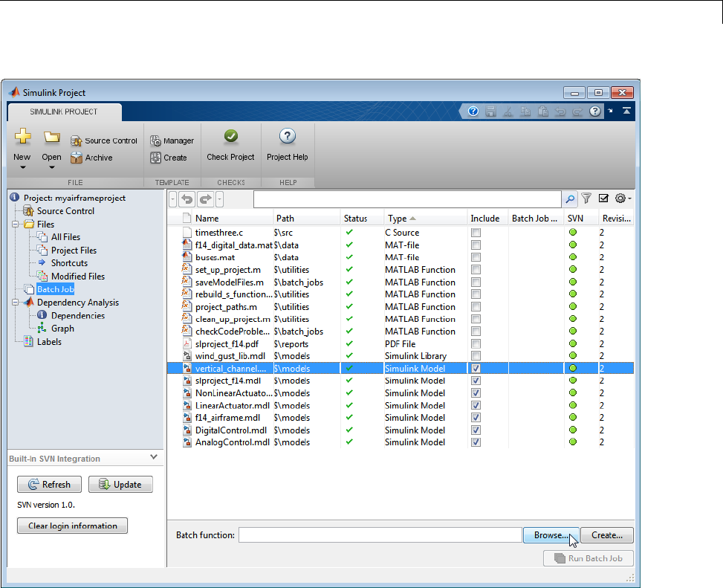Uncheck Include for DigitalControl.mdl
This screenshot has width=723, height=588.
(x=476, y=430)
